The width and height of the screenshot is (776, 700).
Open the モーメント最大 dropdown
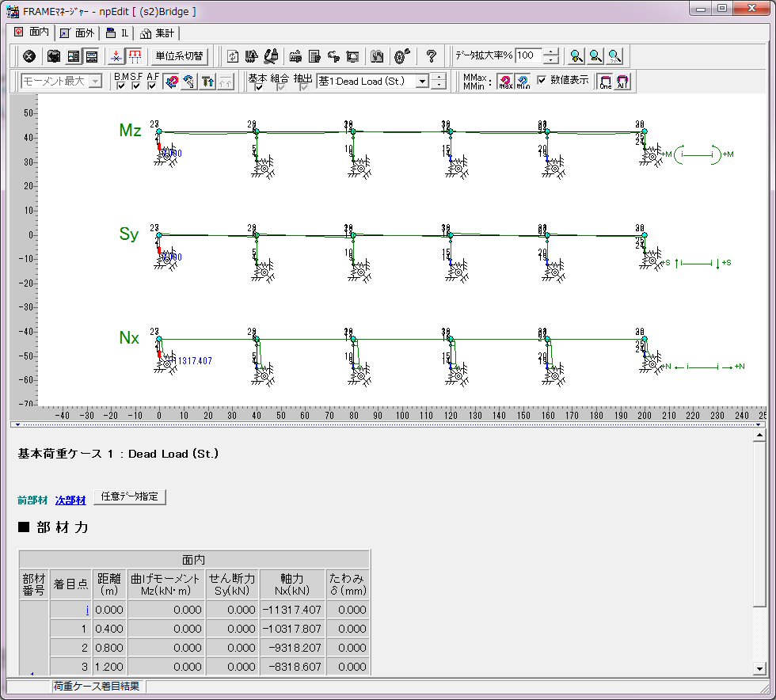tap(95, 81)
